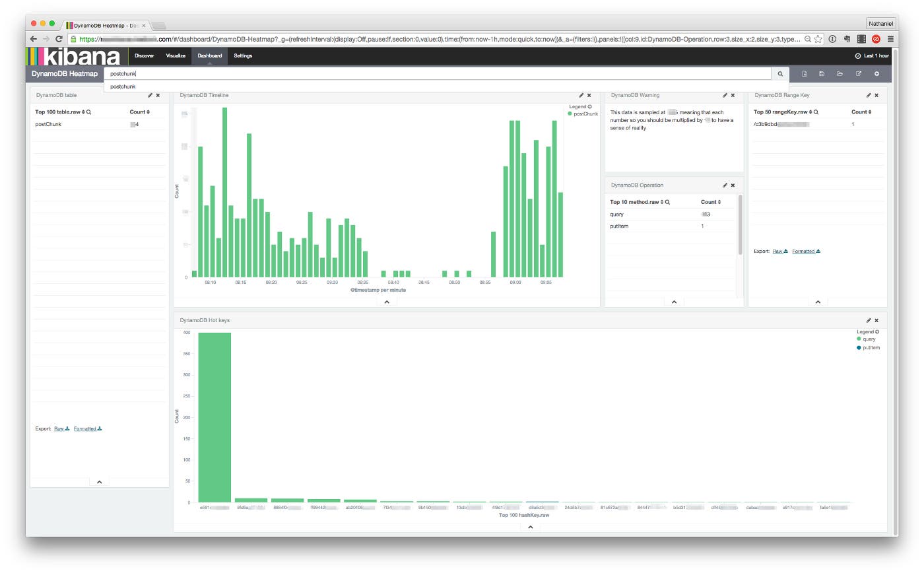This screenshot has width=924, height=573.
Task: Edit the DynamoDB Hot keys panel
Action: pos(868,320)
